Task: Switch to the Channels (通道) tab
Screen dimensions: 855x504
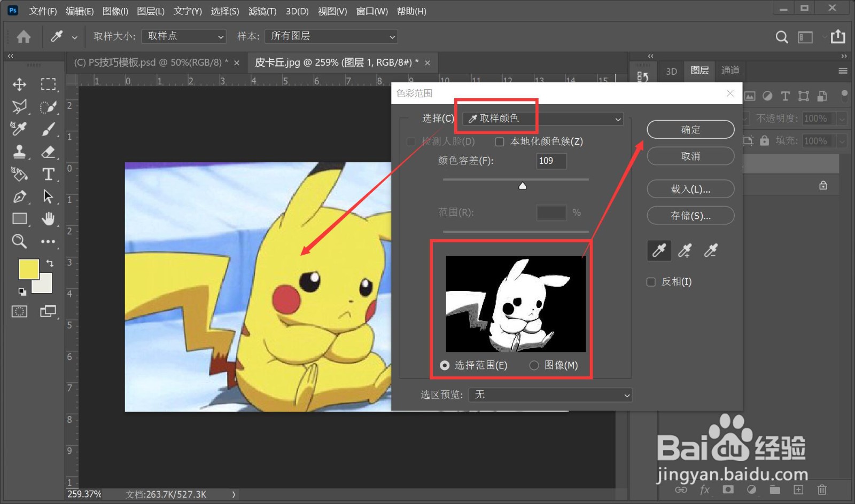Action: 730,70
